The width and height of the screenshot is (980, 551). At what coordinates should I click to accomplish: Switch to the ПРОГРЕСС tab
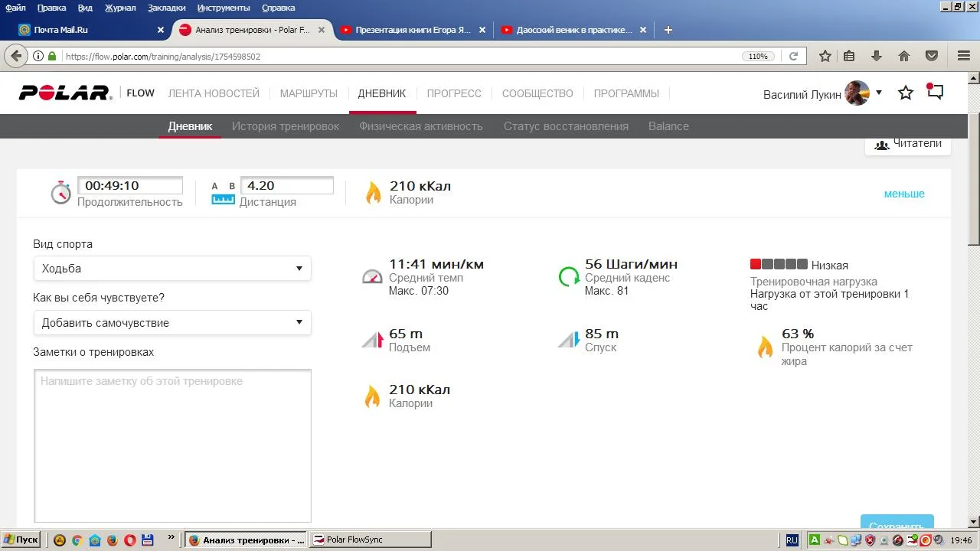(x=454, y=93)
